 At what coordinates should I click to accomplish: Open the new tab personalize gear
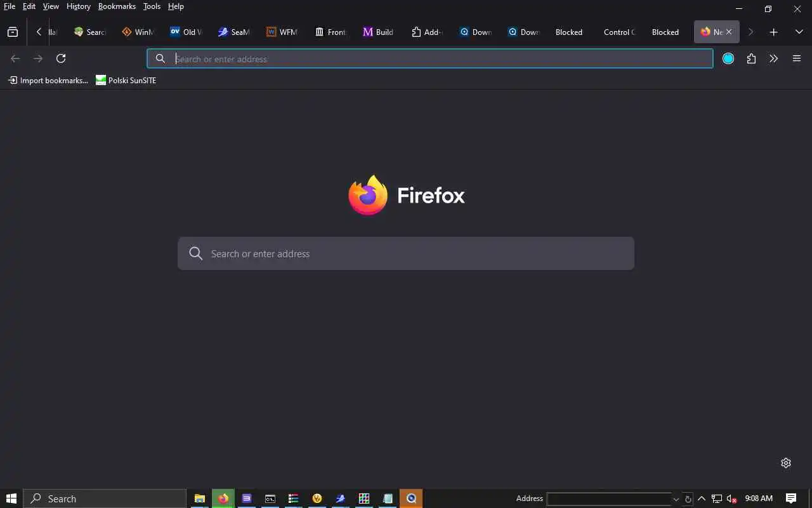coord(786,463)
